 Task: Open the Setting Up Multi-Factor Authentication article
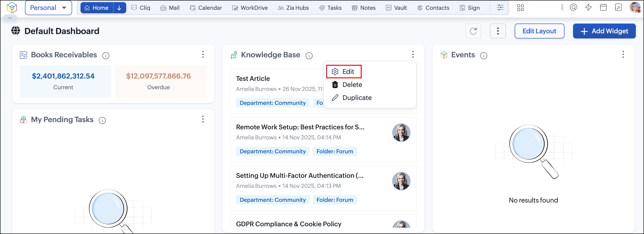300,175
